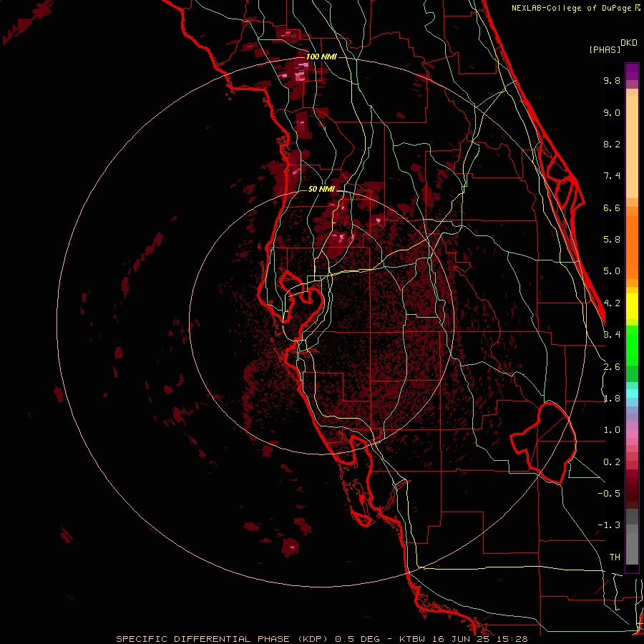Click the NEXLAB-College of DuPage label
This screenshot has height=644, width=644.
pyautogui.click(x=572, y=8)
